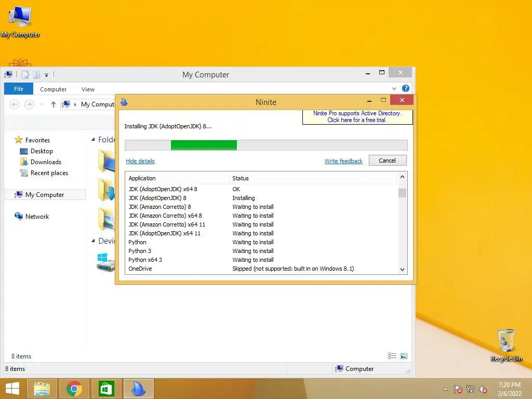
Task: Select JDK (AdoptOpenJDK) 8 Installing row
Action: pos(261,198)
